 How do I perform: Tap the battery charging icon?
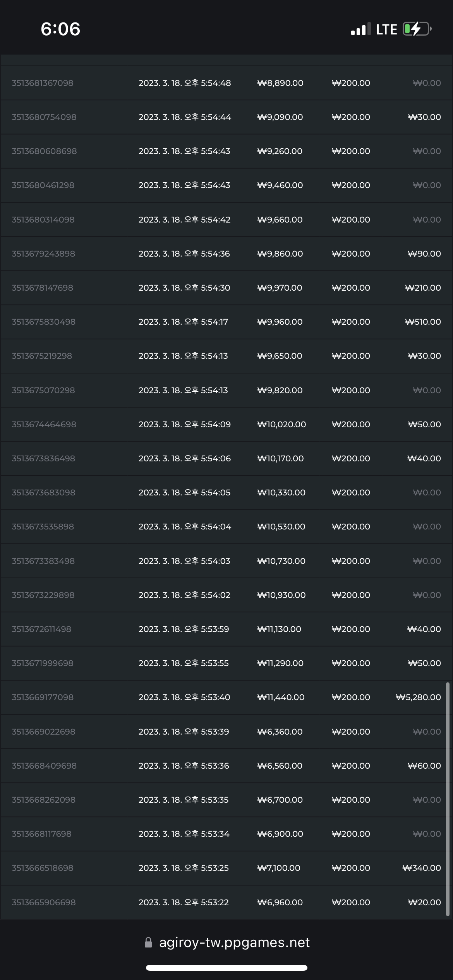tap(417, 29)
